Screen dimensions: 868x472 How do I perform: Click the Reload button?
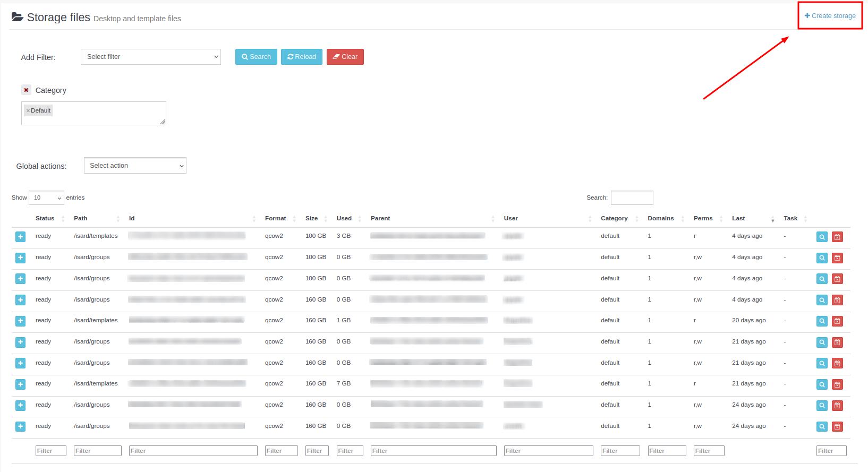[x=302, y=57]
